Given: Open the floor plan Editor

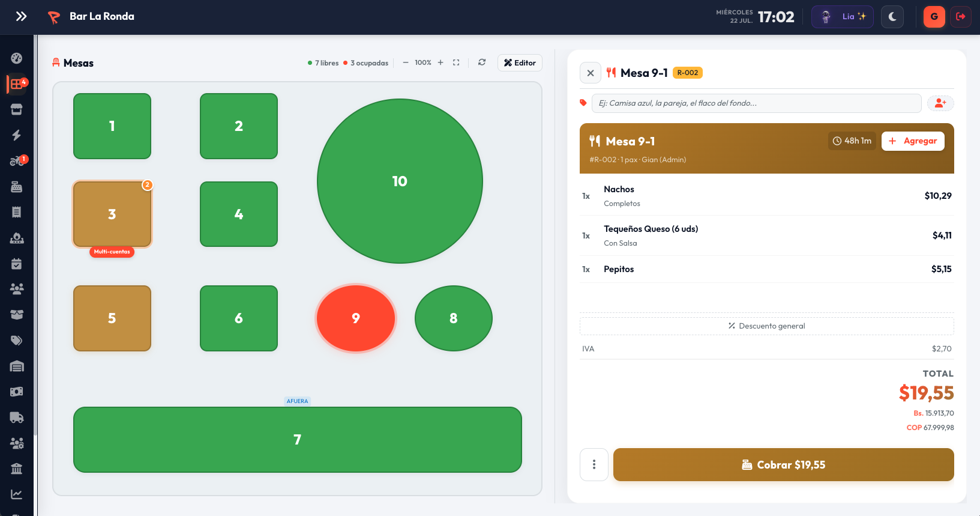Looking at the screenshot, I should 520,63.
